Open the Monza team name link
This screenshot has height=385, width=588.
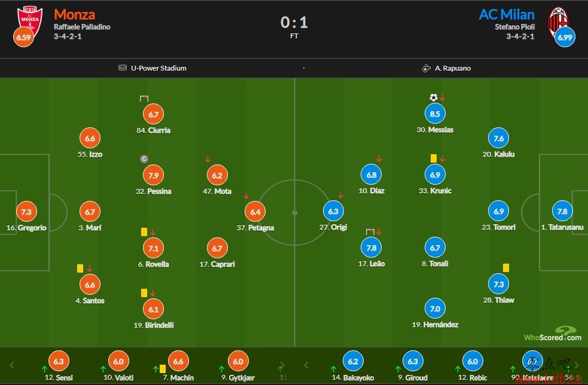tap(75, 14)
